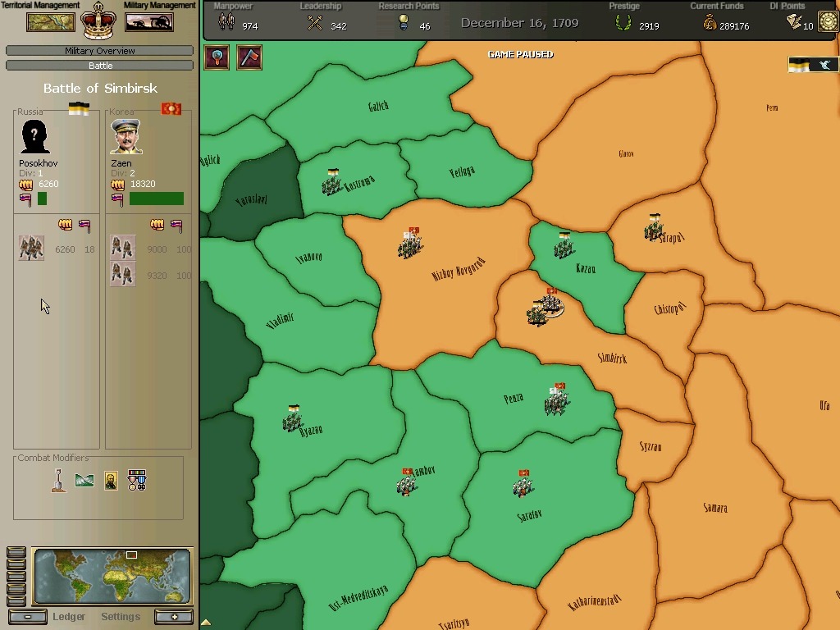This screenshot has height=630, width=840.
Task: Open Military Management cannon icon
Action: (x=149, y=22)
